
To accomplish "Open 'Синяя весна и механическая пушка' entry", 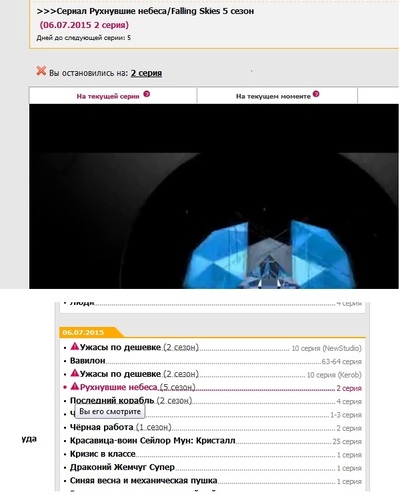I will [x=144, y=481].
